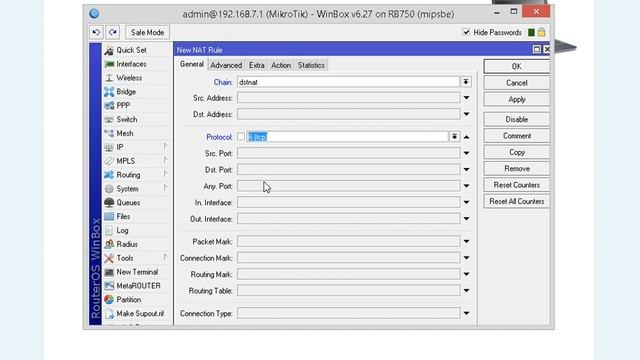Click the Cancel button
Viewport: 640px width, 360px height.
tap(517, 83)
